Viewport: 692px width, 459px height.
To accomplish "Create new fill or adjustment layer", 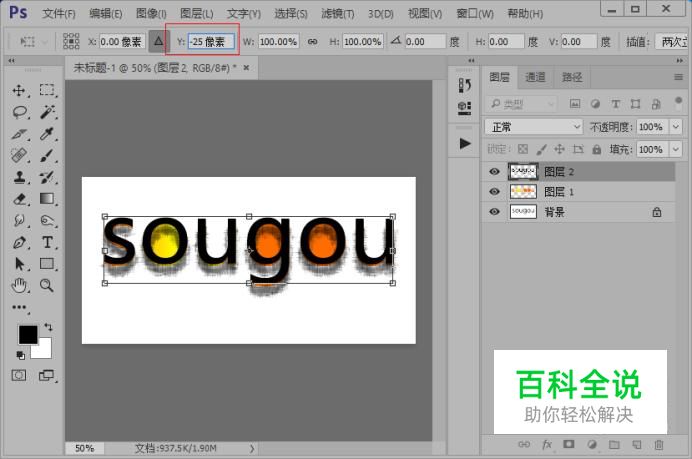I will (x=592, y=444).
